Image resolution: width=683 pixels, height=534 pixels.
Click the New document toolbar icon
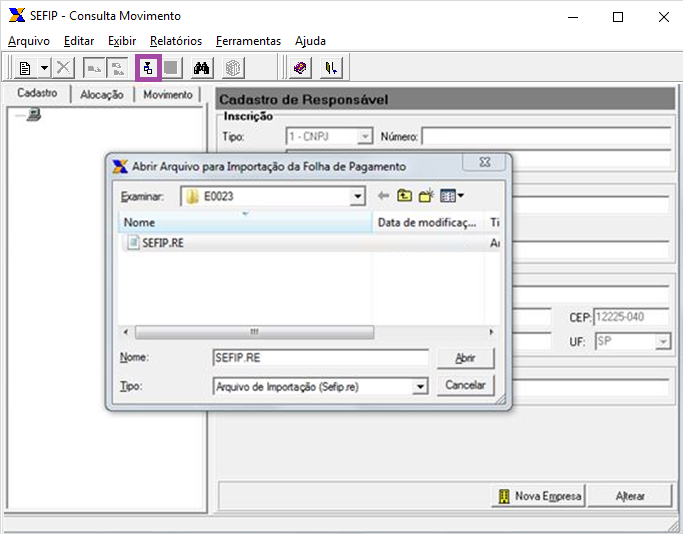click(25, 68)
